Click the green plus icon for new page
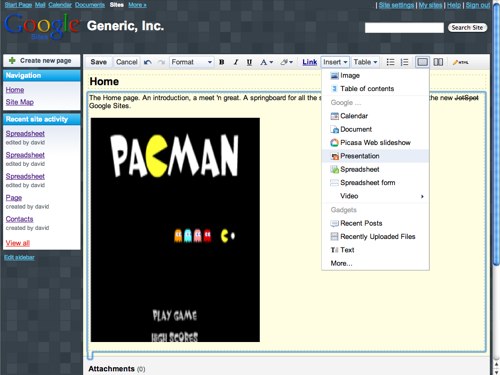Image resolution: width=500 pixels, height=375 pixels. tap(12, 60)
